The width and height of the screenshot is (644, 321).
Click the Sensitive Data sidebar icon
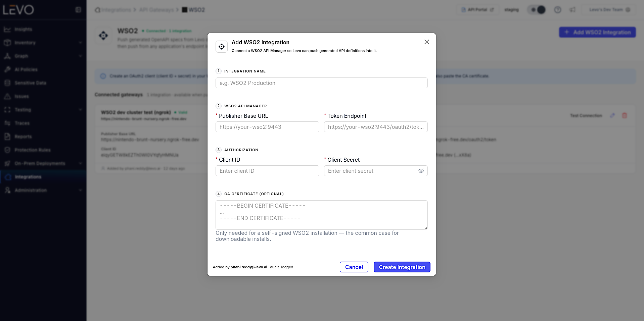pyautogui.click(x=7, y=83)
